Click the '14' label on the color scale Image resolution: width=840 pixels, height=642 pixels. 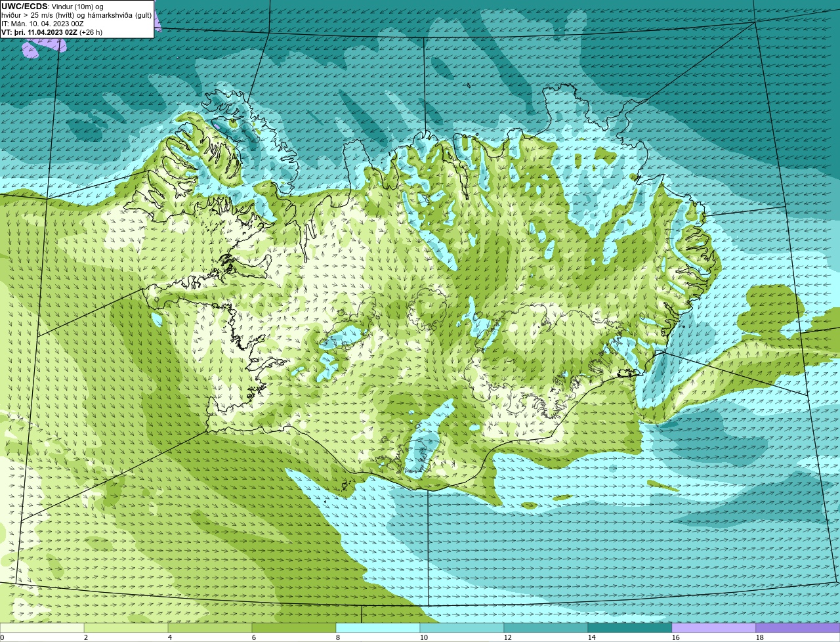[x=592, y=637]
